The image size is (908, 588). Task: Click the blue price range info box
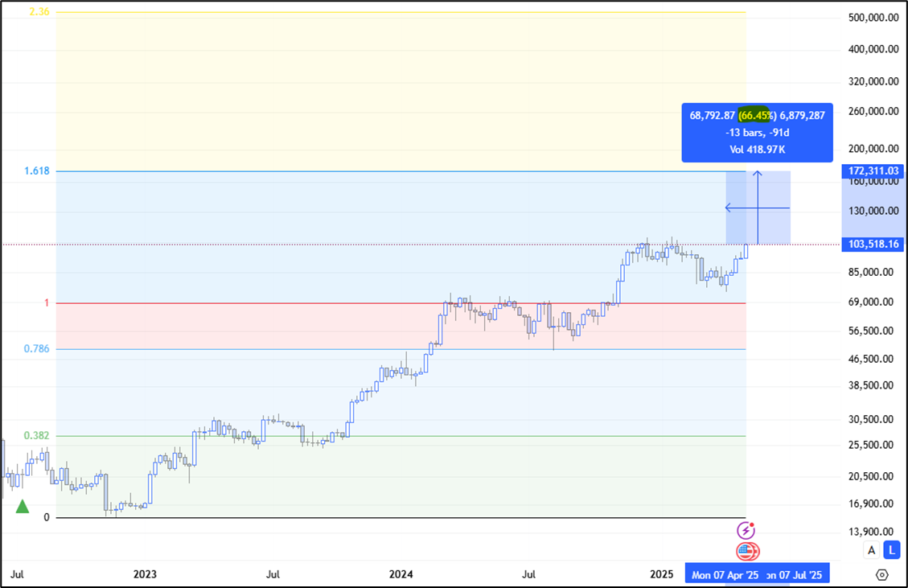[x=757, y=132]
